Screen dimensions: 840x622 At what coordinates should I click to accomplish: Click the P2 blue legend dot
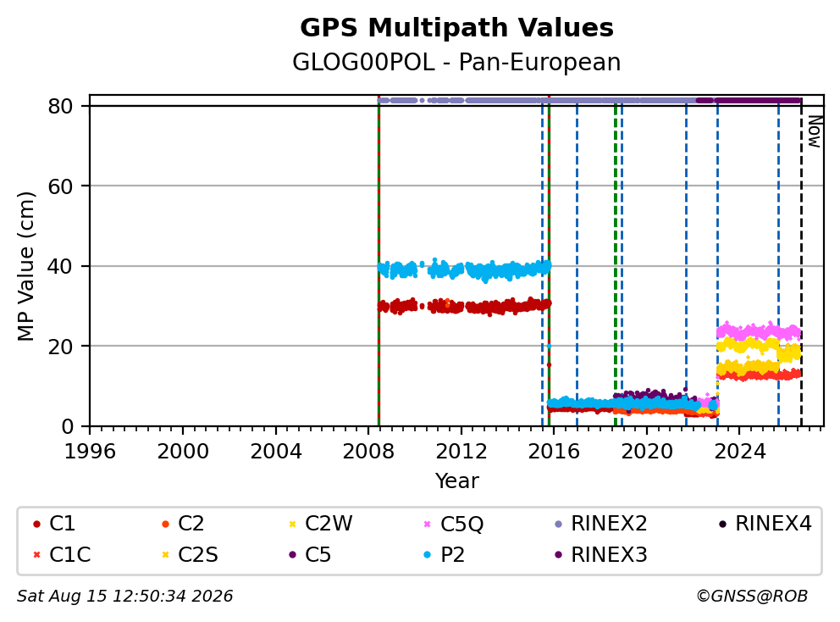(x=427, y=554)
